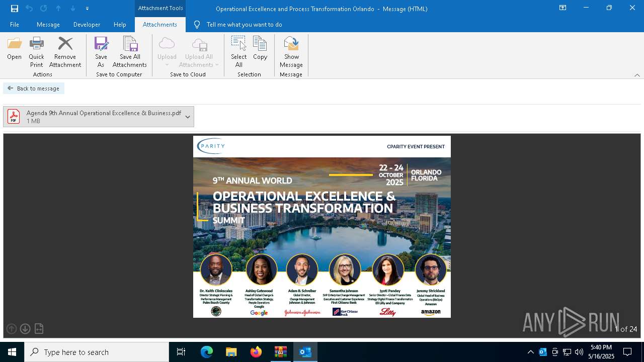The width and height of the screenshot is (644, 362).
Task: Click the Agenda 9th Annual attachment file name
Action: tap(104, 113)
